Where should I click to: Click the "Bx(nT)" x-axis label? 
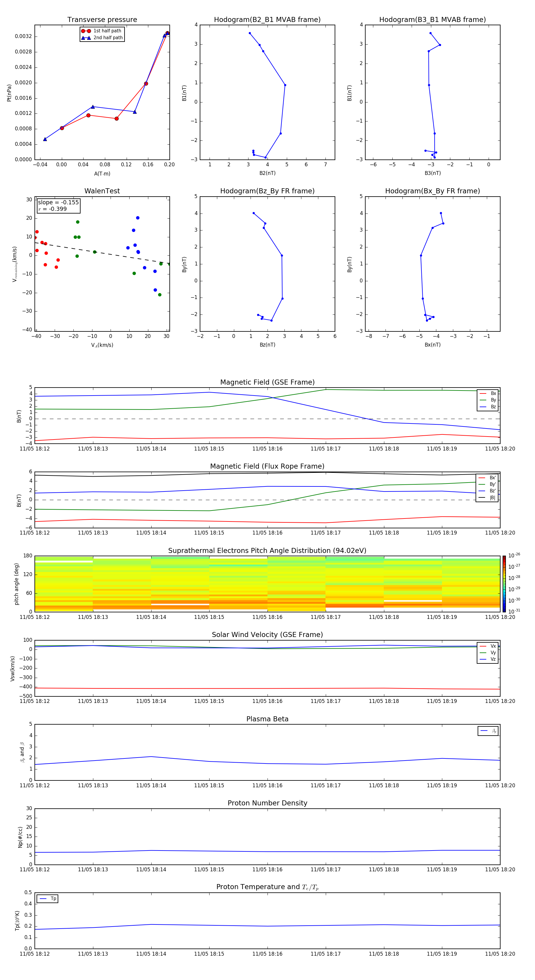pos(432,345)
